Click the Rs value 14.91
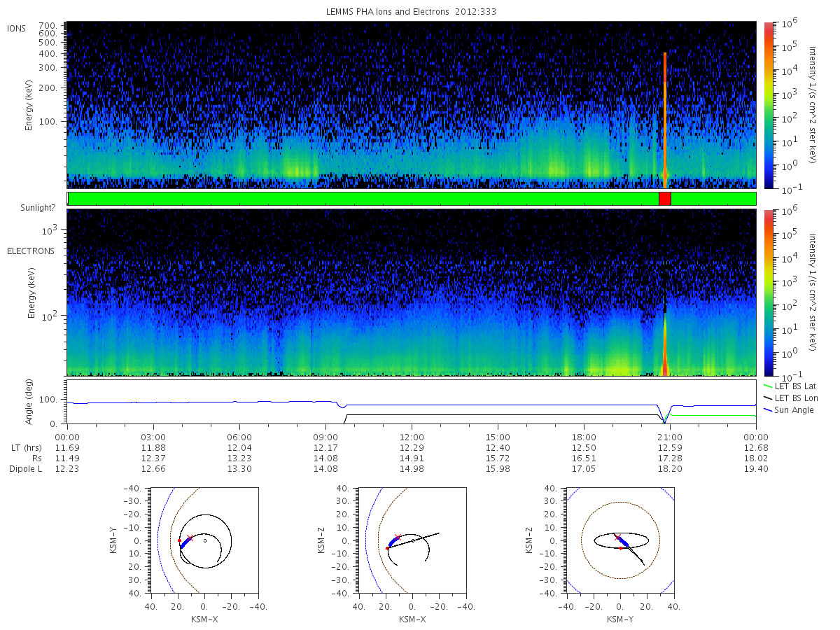The image size is (840, 630). 412,458
